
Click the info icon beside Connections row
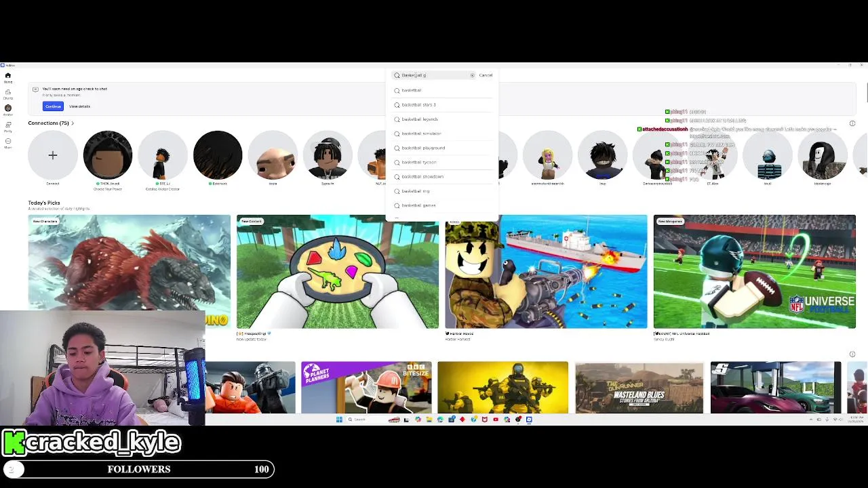click(852, 123)
